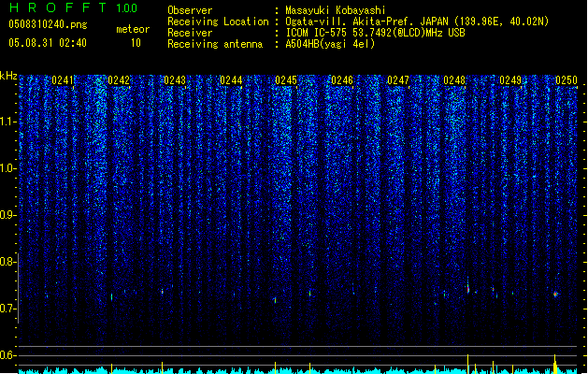Click the HROFFT program title text

click(59, 7)
